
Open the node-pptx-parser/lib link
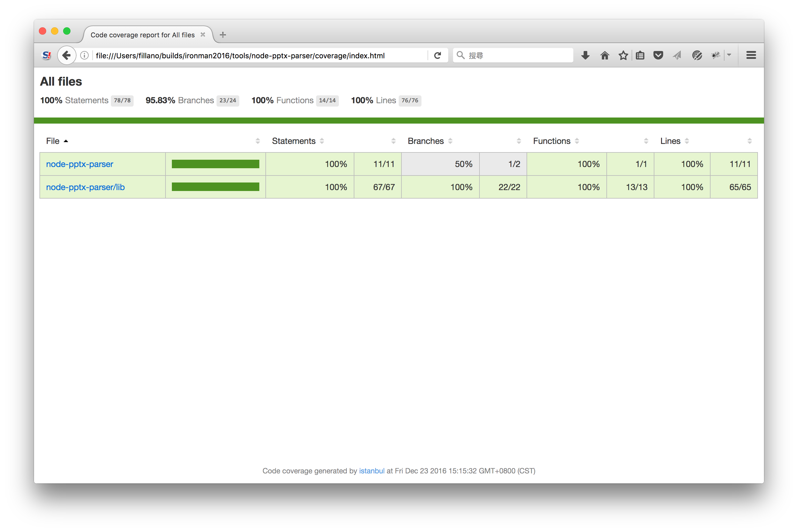(86, 187)
